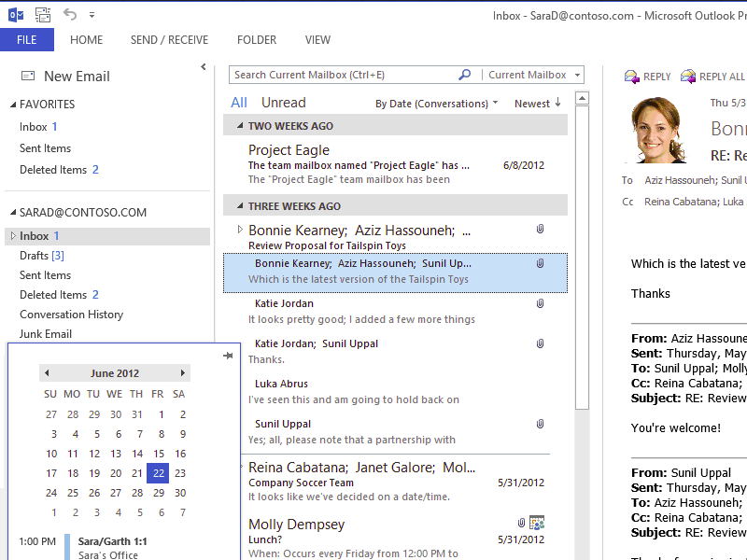Screen dimensions: 747x560
Task: Expand the Inbox subfolders triangle under the account
Action: 13,236
